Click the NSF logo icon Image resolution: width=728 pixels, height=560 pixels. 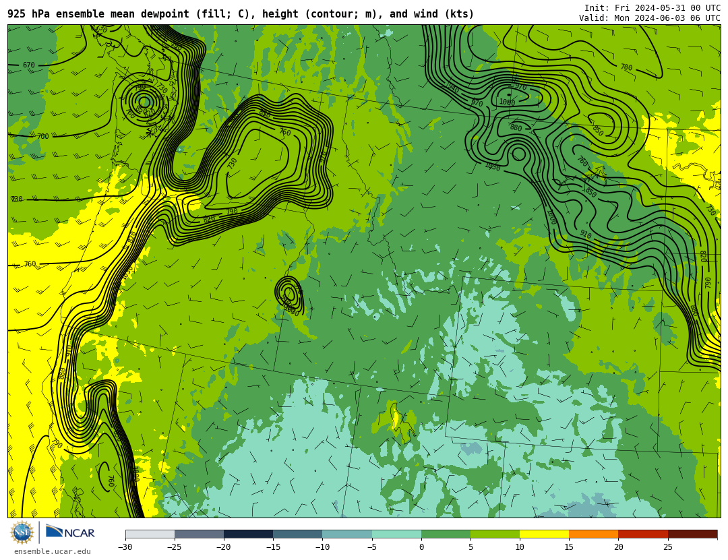tap(22, 532)
